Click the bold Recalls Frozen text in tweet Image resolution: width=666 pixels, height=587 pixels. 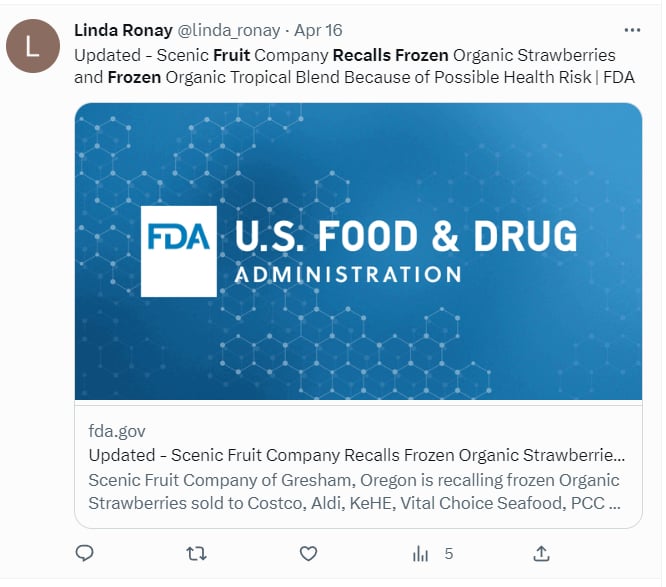(390, 55)
